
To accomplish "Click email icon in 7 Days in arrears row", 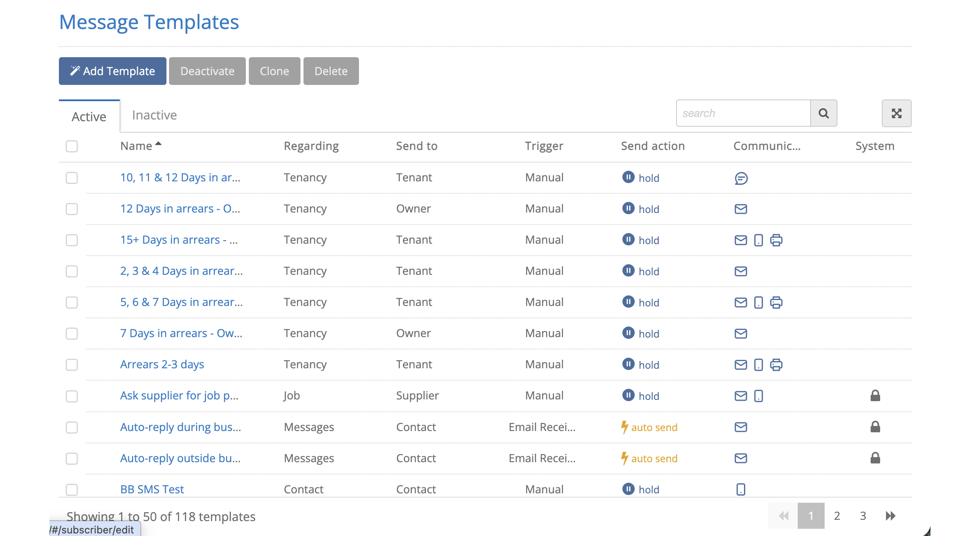I will (x=741, y=333).
